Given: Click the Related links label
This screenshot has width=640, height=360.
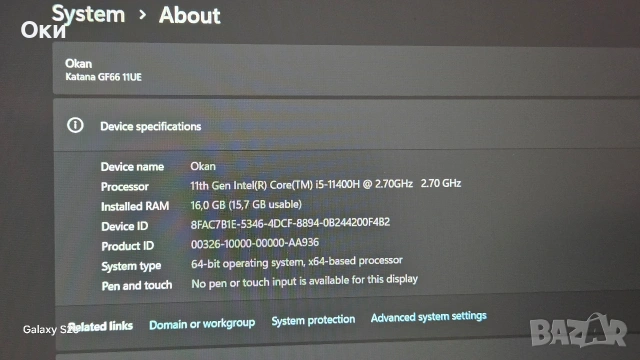Looking at the screenshot, I should [100, 326].
